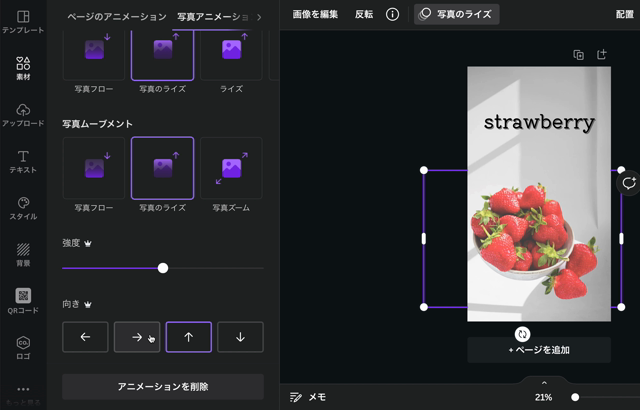Open the 背景 background panel
This screenshot has width=640, height=410.
click(23, 255)
